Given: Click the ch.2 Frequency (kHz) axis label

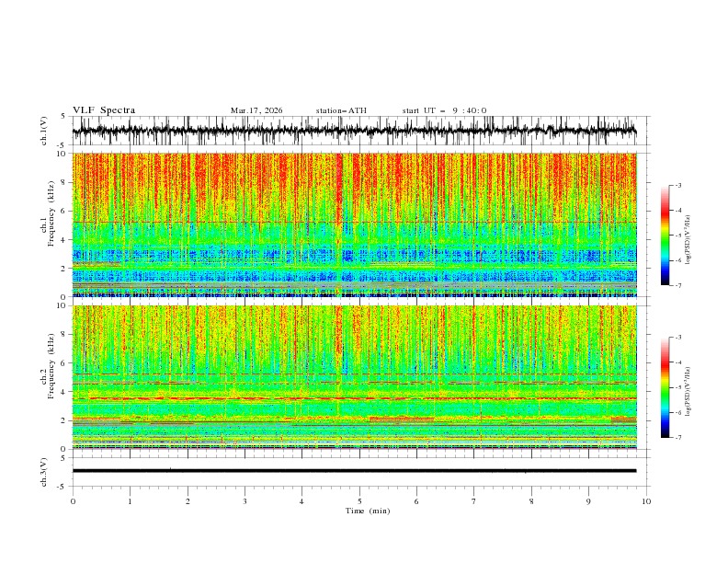Looking at the screenshot, I should [x=47, y=366].
